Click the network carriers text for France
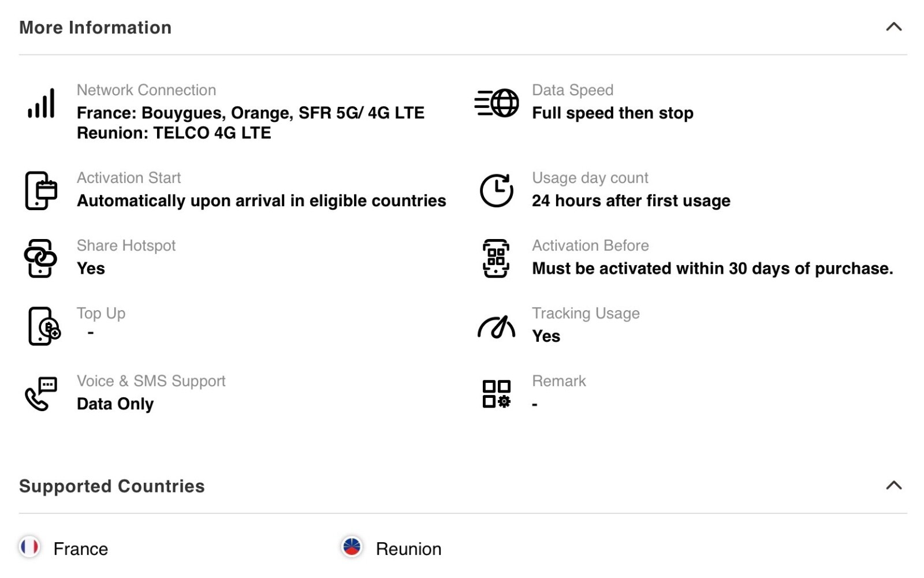924x578 pixels. (x=251, y=113)
